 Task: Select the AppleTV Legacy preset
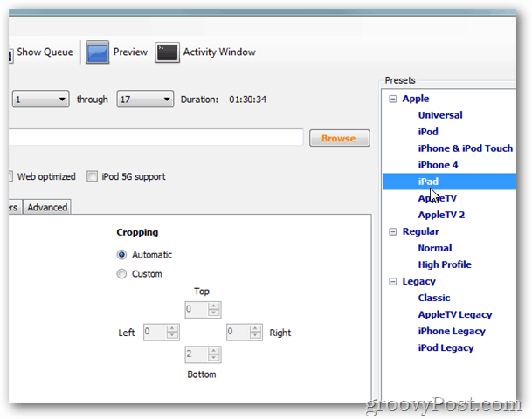click(455, 314)
